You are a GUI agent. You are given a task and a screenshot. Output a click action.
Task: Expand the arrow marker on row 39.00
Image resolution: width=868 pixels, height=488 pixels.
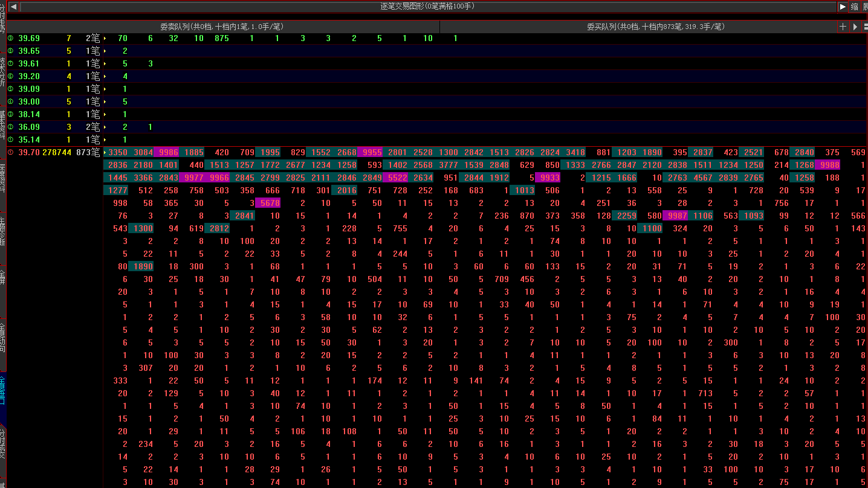(105, 101)
